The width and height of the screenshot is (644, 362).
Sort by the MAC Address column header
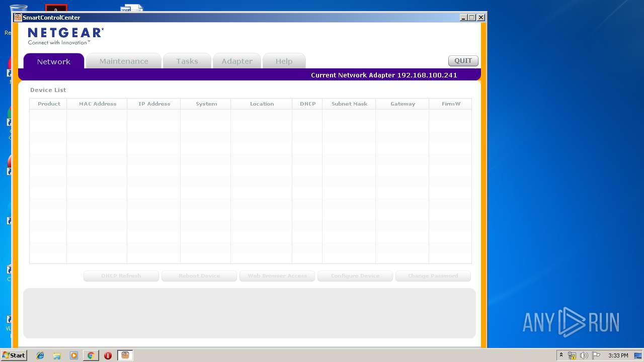[97, 104]
